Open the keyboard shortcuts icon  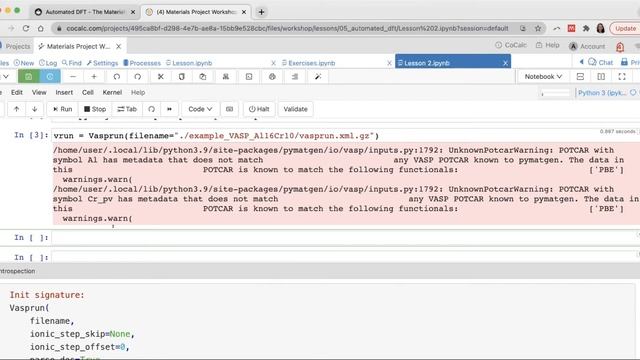[229, 109]
